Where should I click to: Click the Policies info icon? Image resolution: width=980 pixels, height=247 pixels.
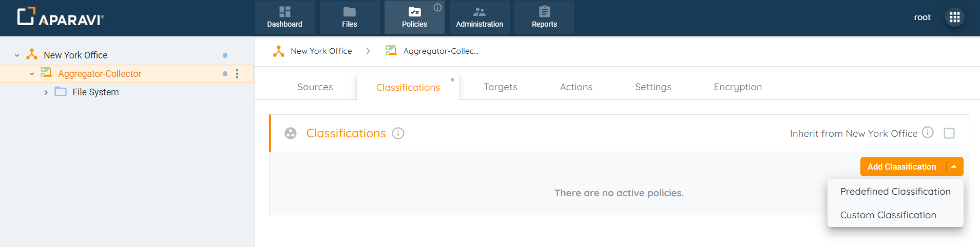[x=437, y=8]
